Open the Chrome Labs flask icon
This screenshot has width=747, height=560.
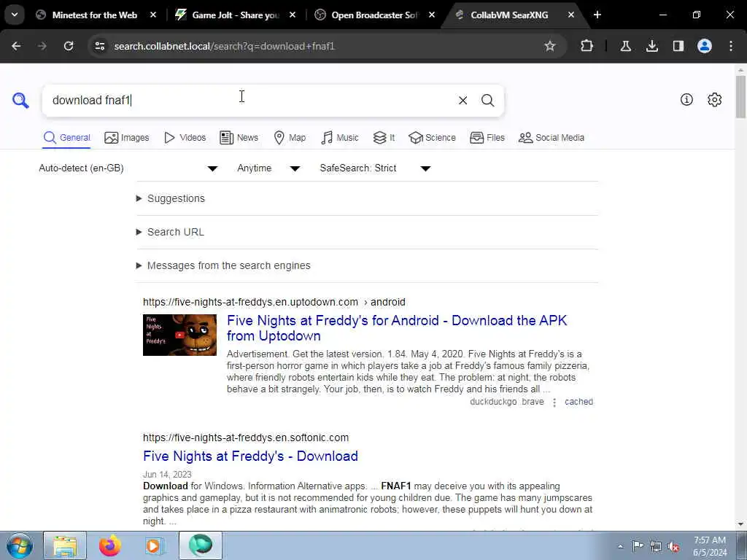pyautogui.click(x=625, y=46)
